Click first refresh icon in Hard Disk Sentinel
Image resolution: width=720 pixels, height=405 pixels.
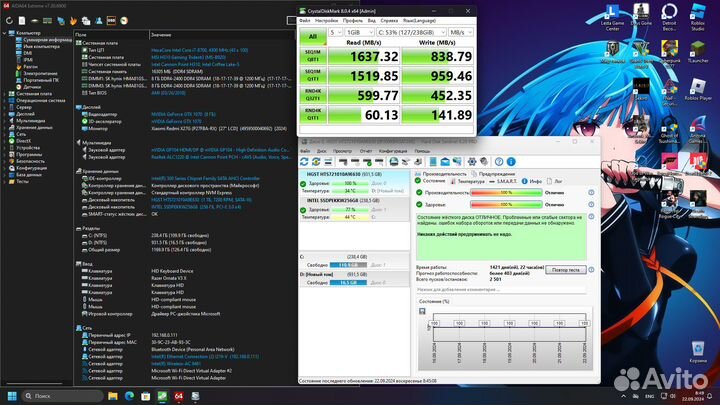(304, 162)
